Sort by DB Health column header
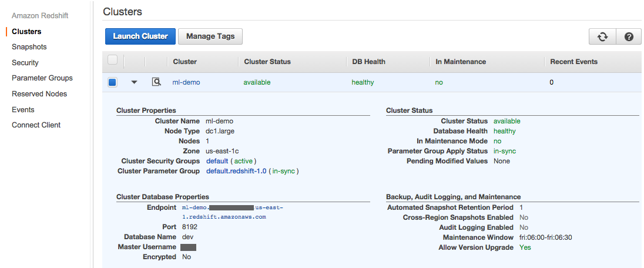Image resolution: width=644 pixels, height=268 pixels. pyautogui.click(x=369, y=62)
